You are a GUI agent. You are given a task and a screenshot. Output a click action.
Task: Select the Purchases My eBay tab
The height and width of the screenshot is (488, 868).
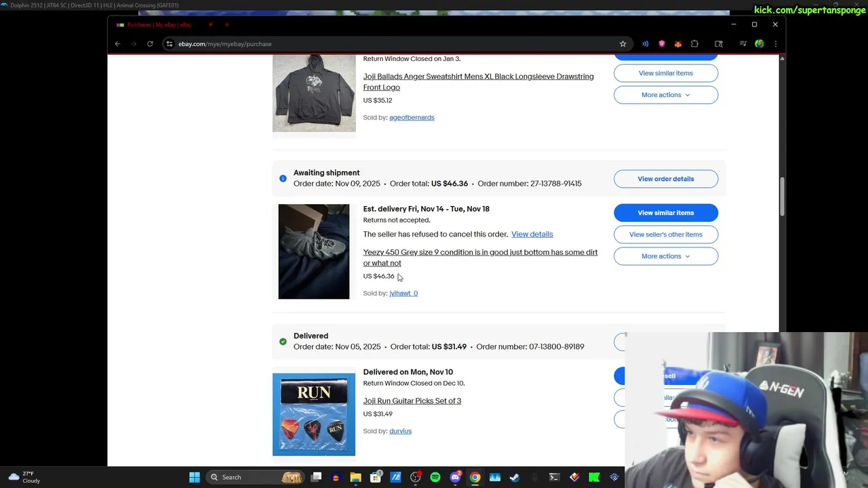point(163,24)
